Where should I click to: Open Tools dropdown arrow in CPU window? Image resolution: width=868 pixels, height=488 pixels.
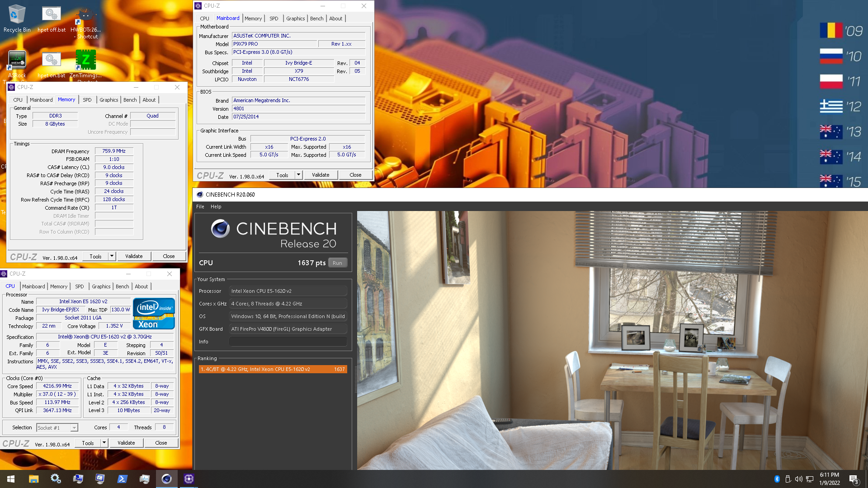[104, 443]
